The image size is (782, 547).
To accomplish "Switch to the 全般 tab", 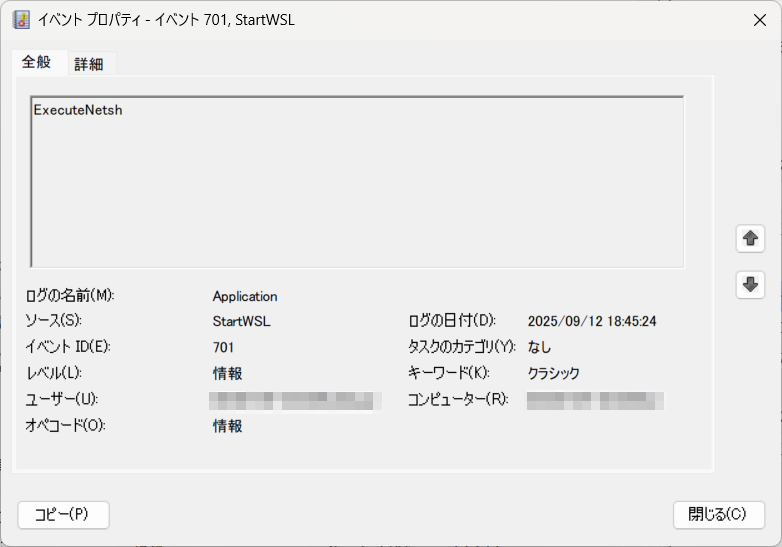I will pos(36,62).
